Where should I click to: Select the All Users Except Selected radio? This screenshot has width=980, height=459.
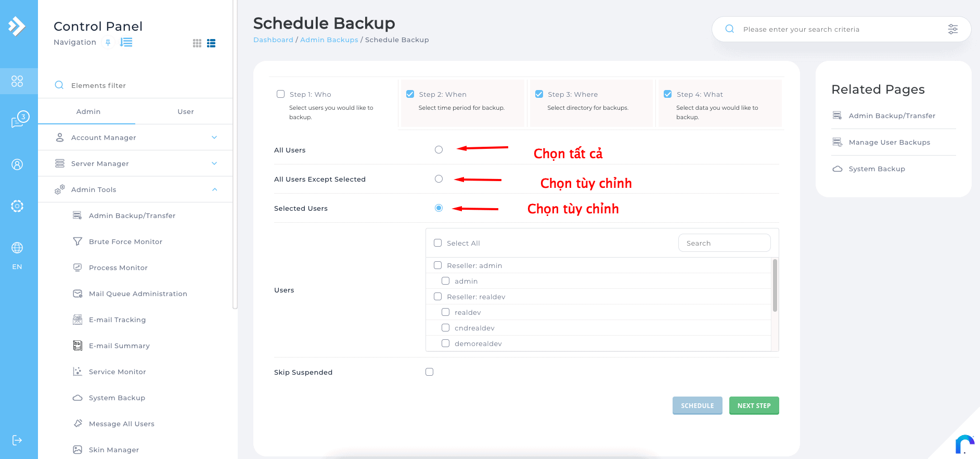coord(439,179)
